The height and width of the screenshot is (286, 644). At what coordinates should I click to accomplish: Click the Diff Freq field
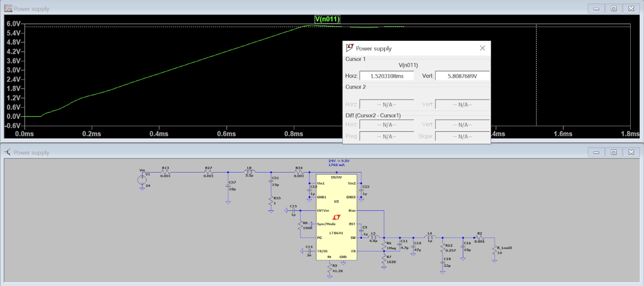coord(387,136)
